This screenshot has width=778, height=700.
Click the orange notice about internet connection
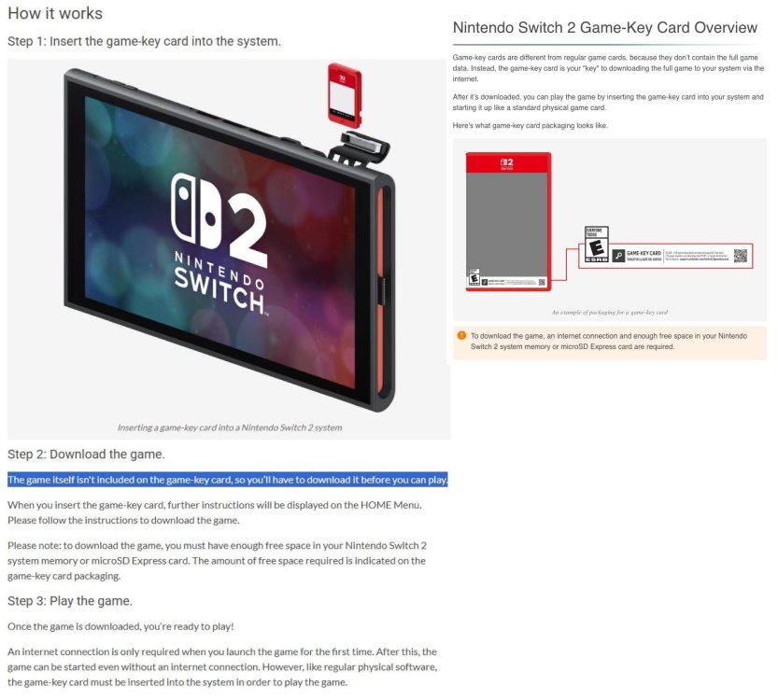609,343
